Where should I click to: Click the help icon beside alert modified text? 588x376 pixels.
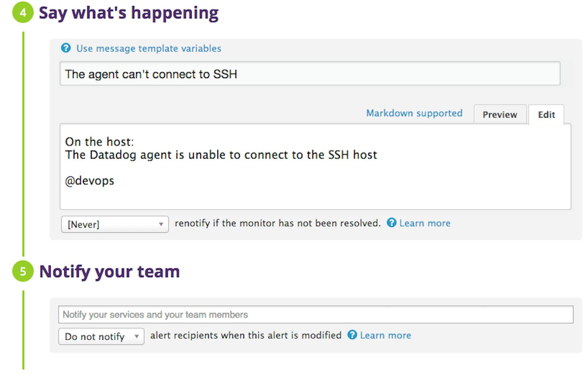click(352, 335)
